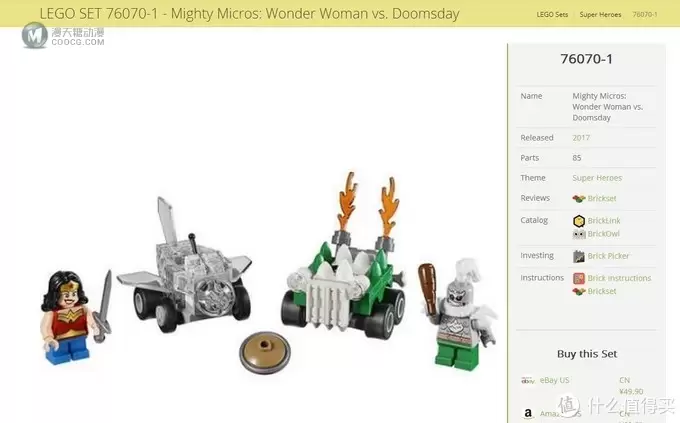Click the 76070-1 sidebar heading
Image resolution: width=680 pixels, height=423 pixels.
(586, 59)
